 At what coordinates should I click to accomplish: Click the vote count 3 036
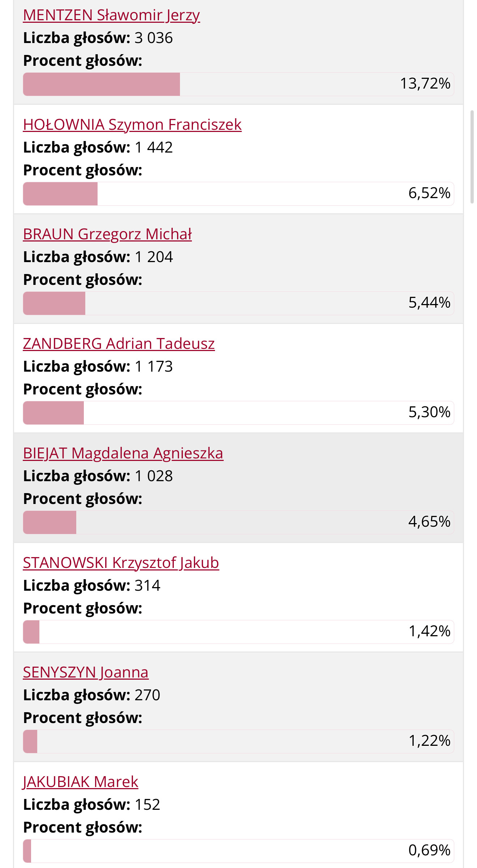point(154,38)
